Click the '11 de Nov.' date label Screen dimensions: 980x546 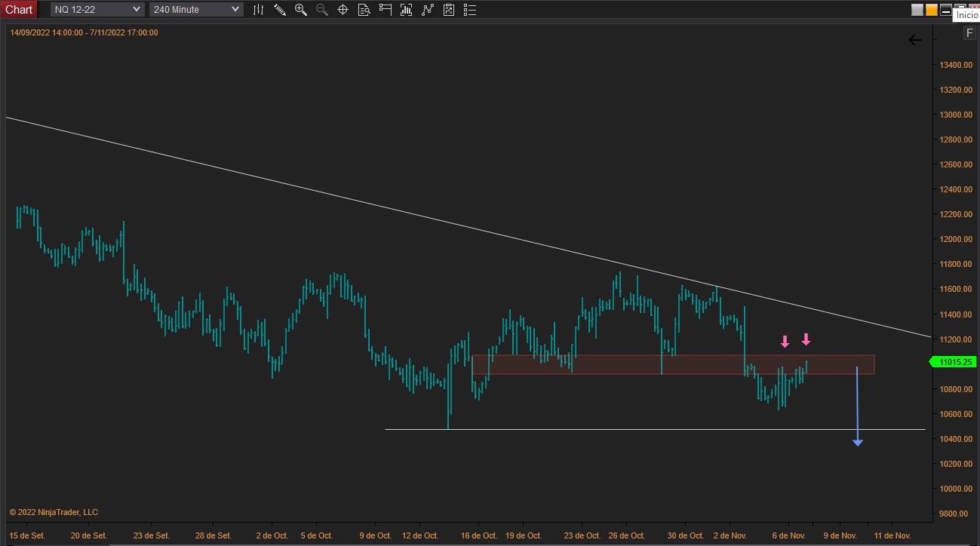[892, 535]
